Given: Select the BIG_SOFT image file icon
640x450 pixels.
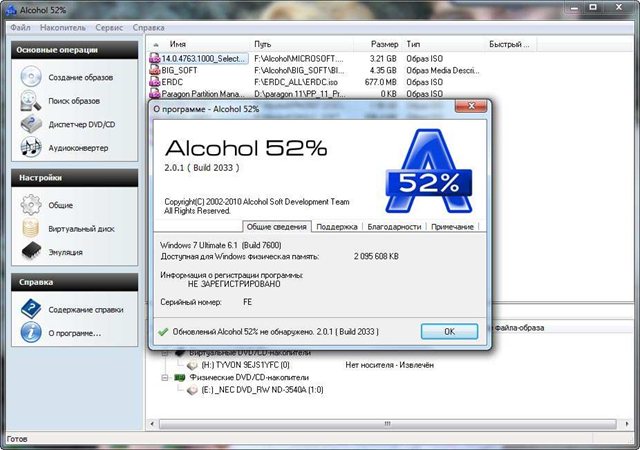Looking at the screenshot, I should [x=155, y=70].
